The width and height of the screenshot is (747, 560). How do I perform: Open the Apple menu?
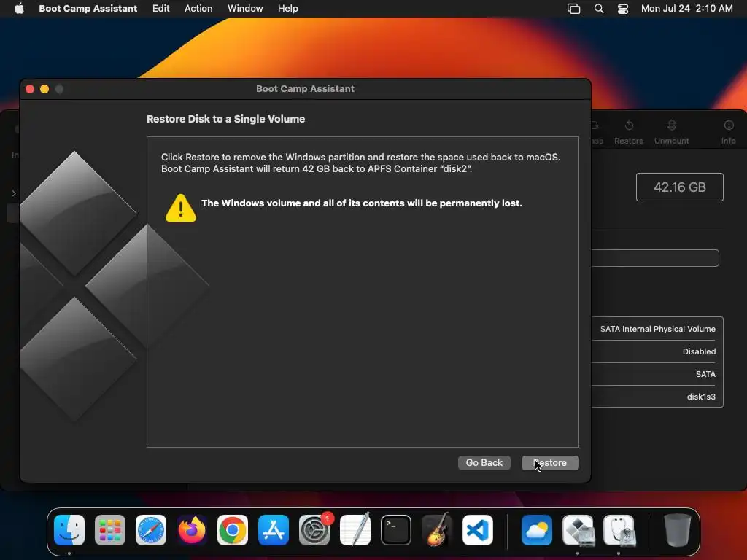tap(19, 9)
